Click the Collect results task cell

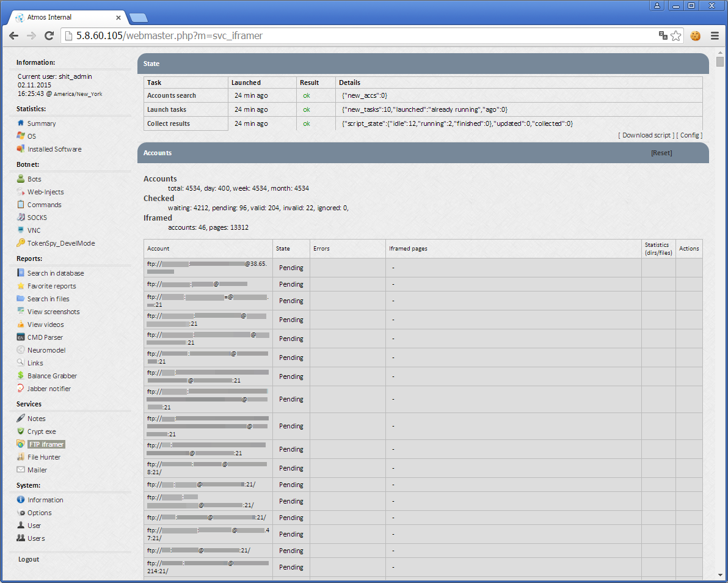[186, 123]
